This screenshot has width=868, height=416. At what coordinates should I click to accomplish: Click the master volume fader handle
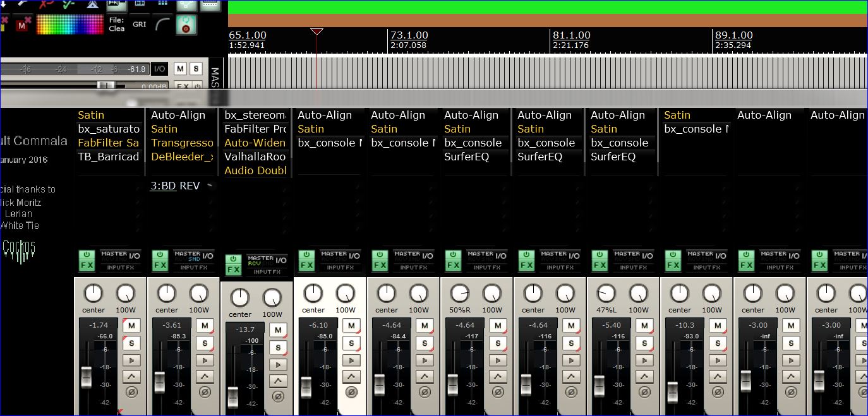(106, 85)
